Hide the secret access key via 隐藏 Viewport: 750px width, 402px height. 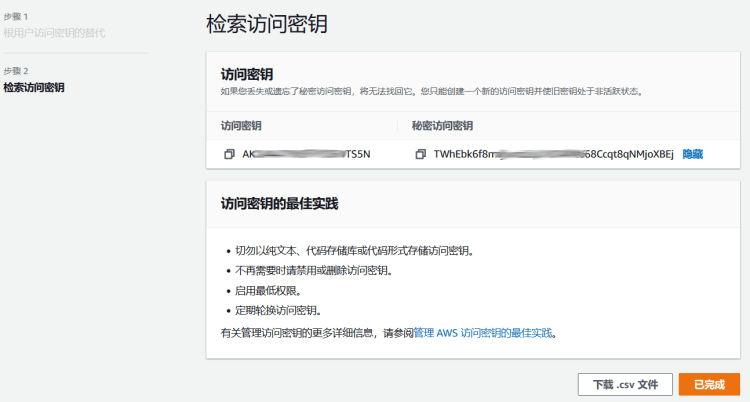point(693,154)
